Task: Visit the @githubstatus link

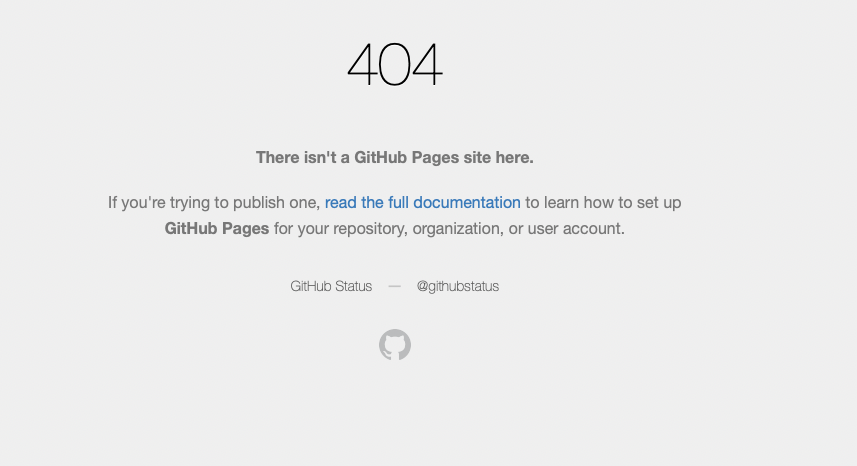Action: click(457, 286)
